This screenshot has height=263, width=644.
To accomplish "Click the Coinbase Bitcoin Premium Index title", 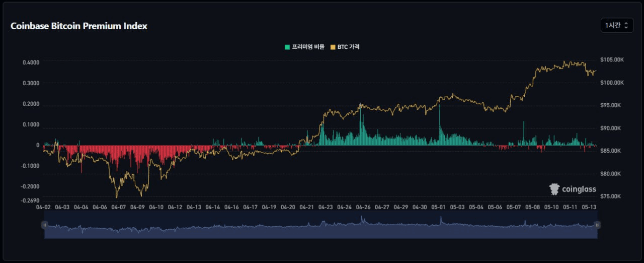I will (x=79, y=26).
